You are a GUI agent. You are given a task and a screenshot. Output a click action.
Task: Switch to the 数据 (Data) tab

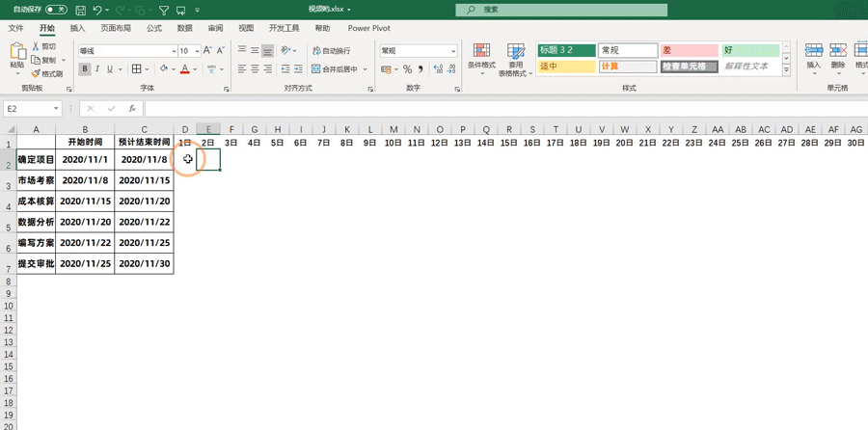185,28
